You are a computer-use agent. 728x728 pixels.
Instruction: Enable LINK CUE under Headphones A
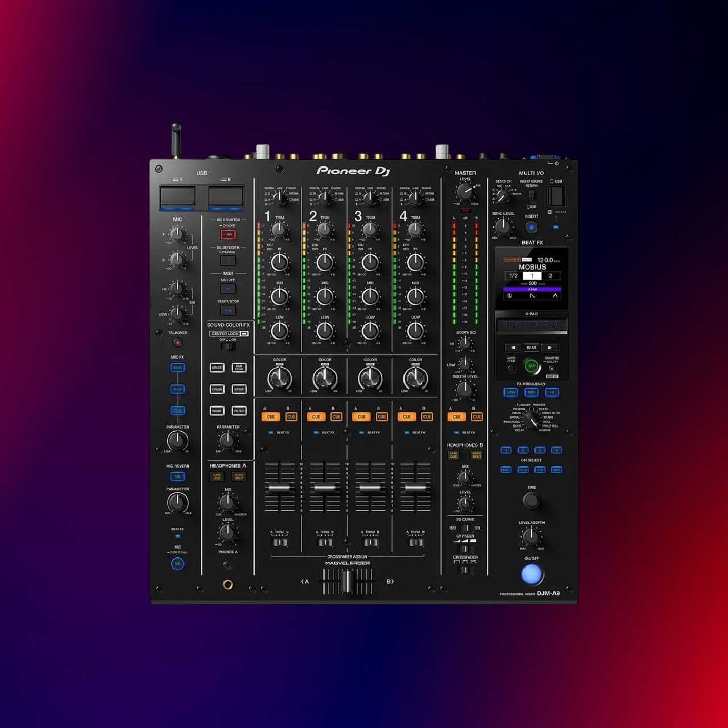217,477
